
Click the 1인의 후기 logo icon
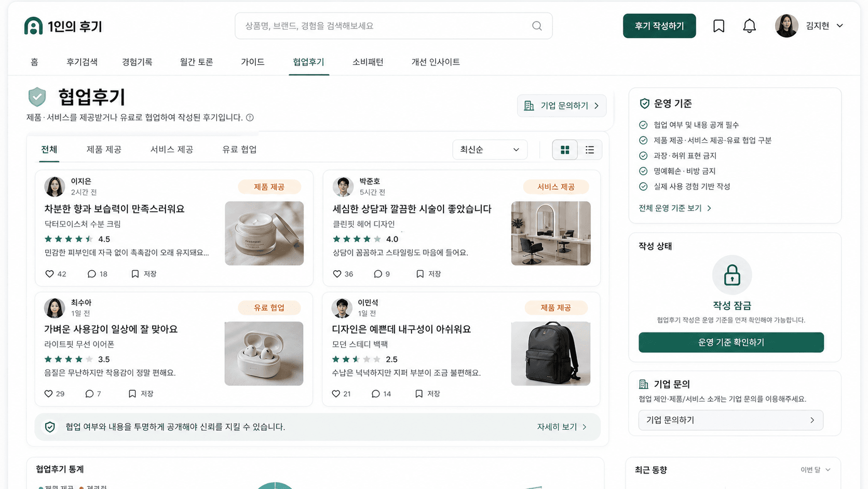[x=33, y=26]
